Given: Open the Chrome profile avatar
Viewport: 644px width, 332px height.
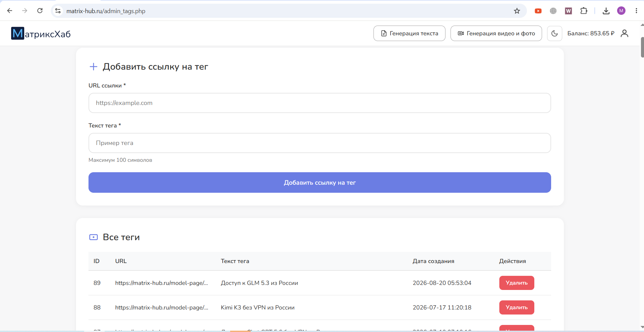Looking at the screenshot, I should (621, 11).
